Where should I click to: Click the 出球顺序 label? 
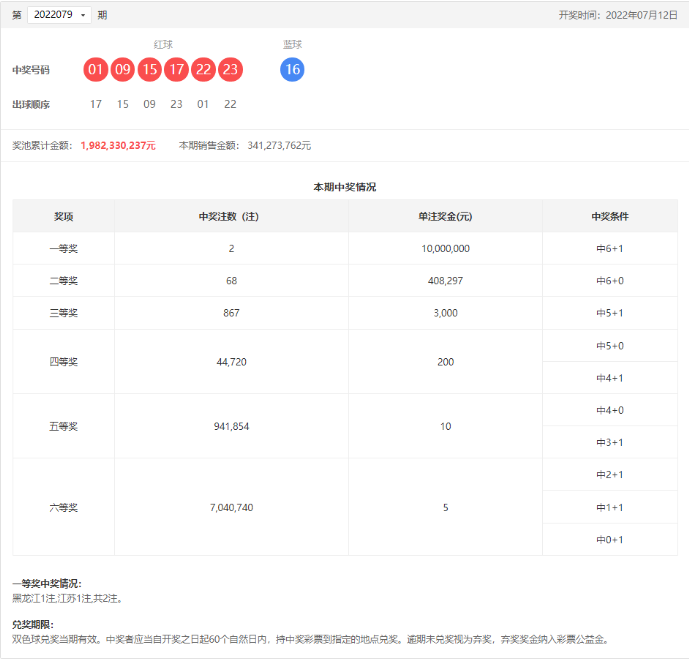[31, 105]
